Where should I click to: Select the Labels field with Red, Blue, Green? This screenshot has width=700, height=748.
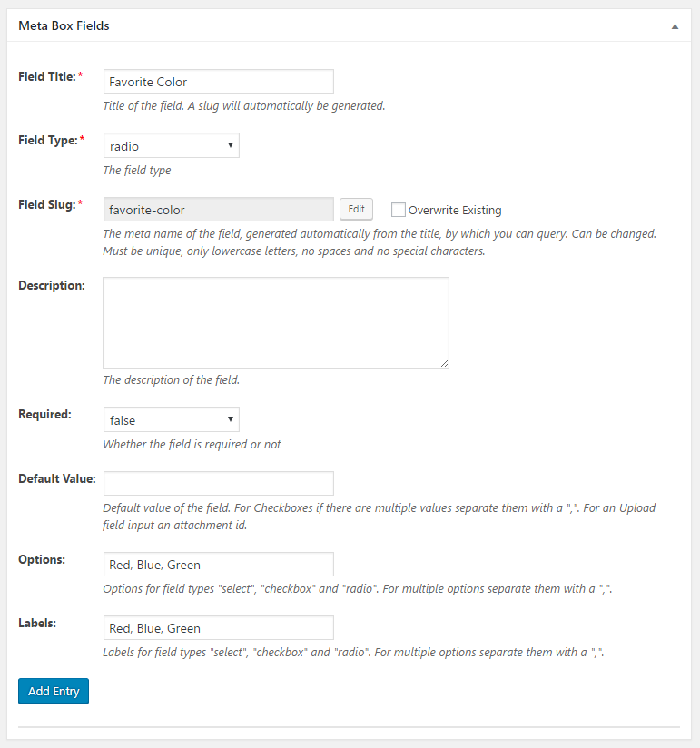click(219, 628)
